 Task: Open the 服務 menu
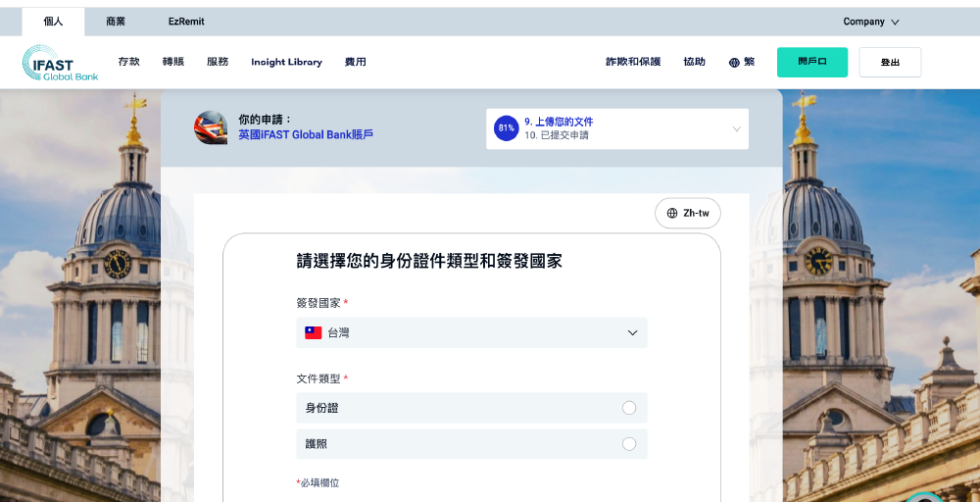coord(218,62)
